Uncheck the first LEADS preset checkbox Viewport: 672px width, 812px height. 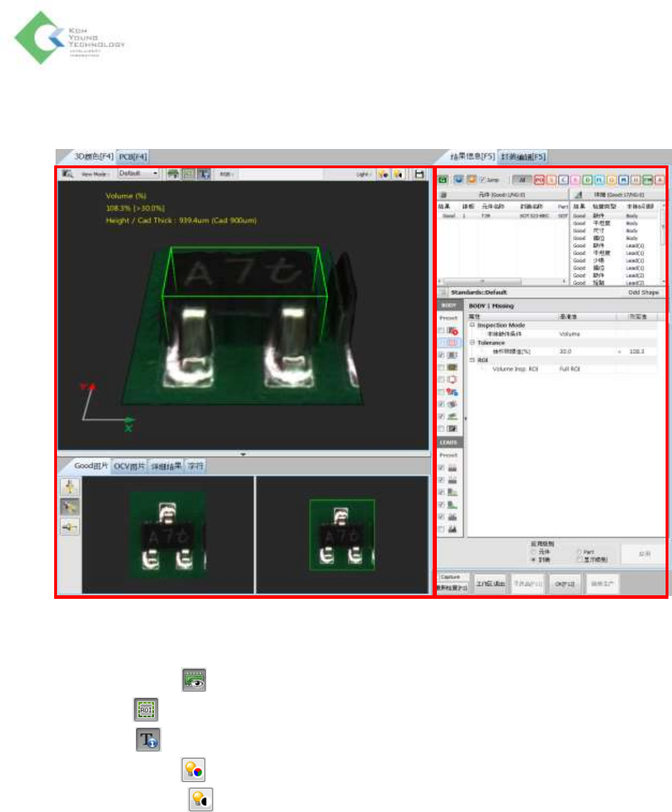pyautogui.click(x=441, y=468)
